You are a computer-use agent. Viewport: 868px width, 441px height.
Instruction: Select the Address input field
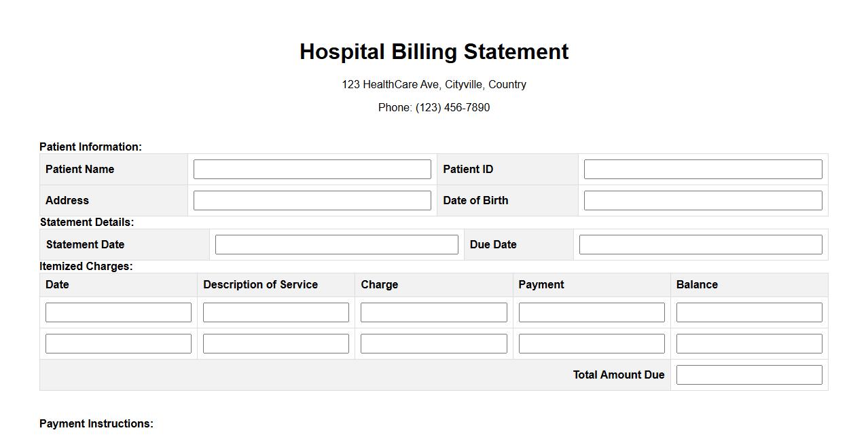click(312, 201)
